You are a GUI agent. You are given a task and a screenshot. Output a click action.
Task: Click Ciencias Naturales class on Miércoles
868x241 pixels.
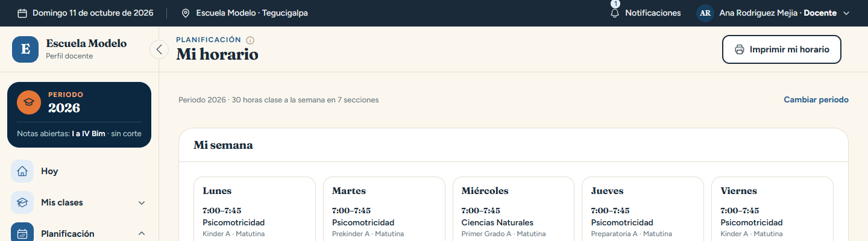click(497, 222)
